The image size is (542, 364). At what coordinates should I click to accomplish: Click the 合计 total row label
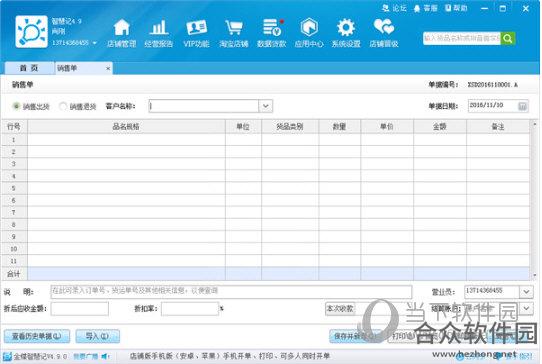tap(14, 274)
